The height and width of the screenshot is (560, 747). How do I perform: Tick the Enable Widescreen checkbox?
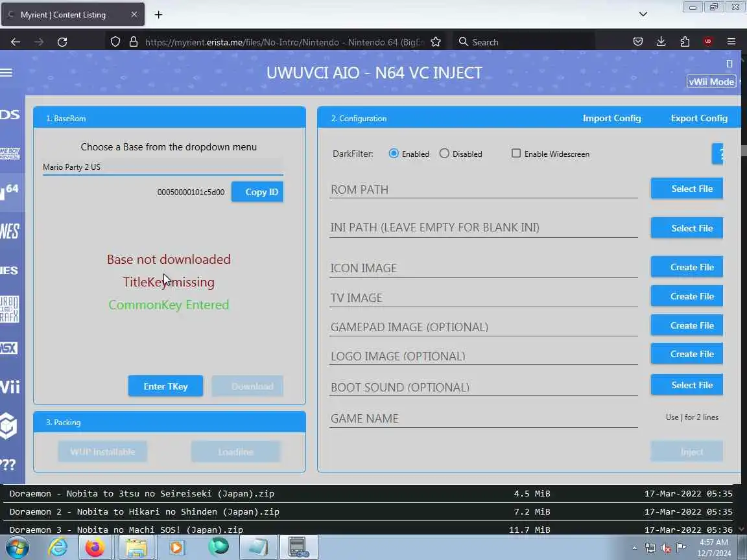tap(516, 154)
